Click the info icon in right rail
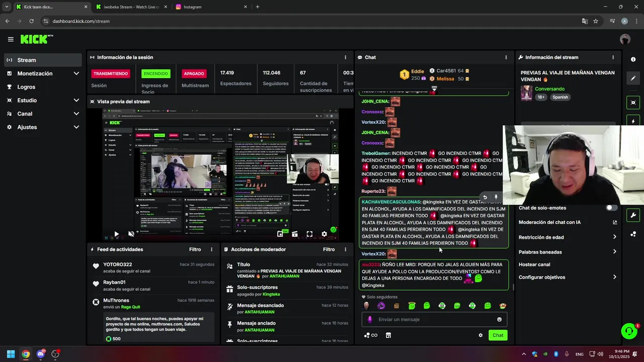This screenshot has height=362, width=644. tap(633, 59)
